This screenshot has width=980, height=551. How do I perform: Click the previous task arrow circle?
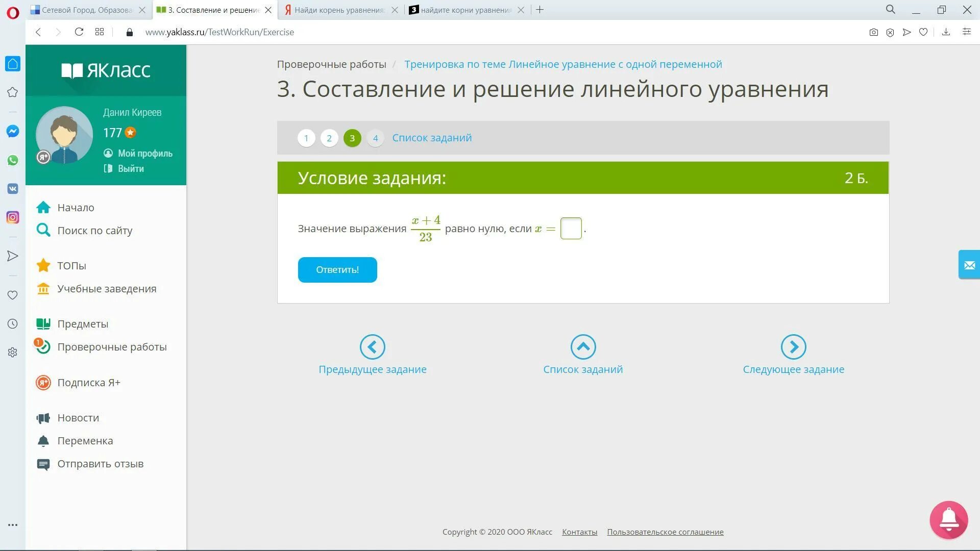372,347
